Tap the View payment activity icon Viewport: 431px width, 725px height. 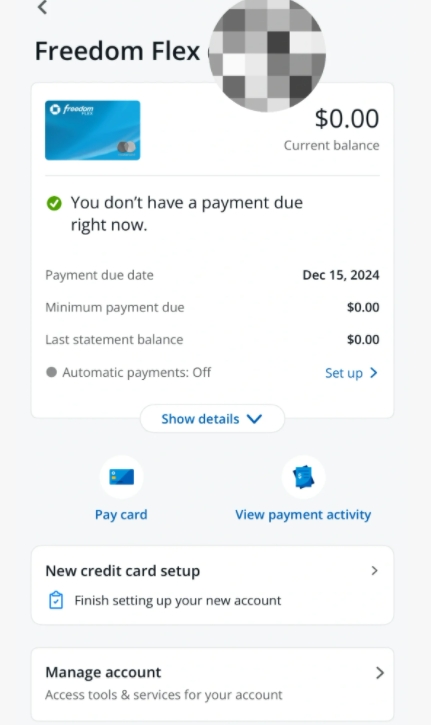point(303,477)
